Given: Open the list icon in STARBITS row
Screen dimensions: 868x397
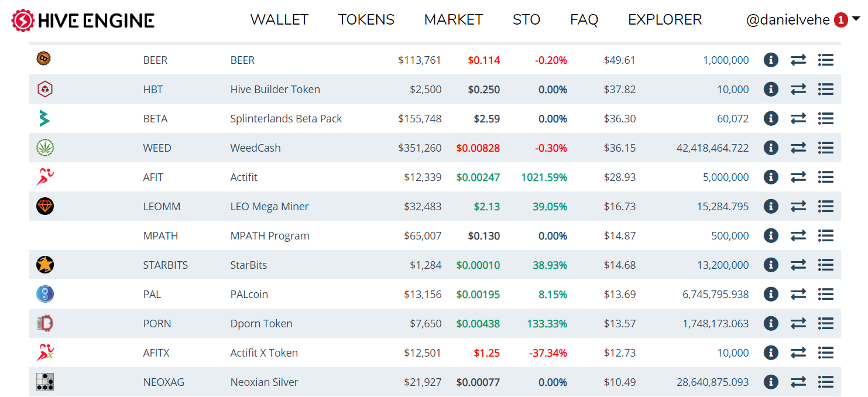Looking at the screenshot, I should tap(826, 265).
